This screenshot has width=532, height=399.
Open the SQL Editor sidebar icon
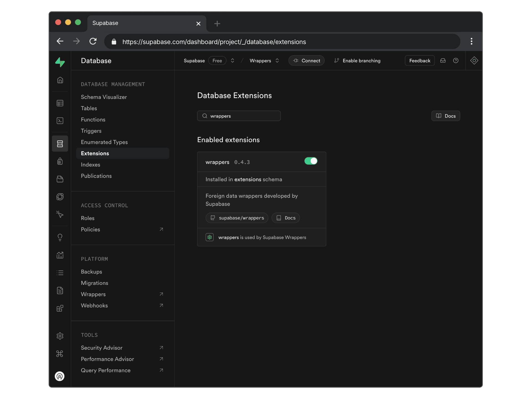click(x=60, y=121)
